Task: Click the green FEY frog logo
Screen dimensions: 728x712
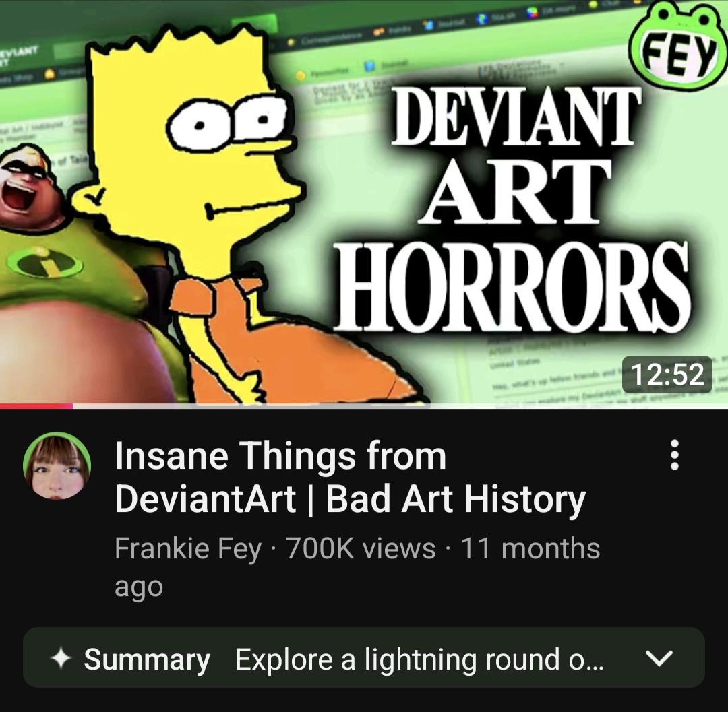Action: pos(677,45)
